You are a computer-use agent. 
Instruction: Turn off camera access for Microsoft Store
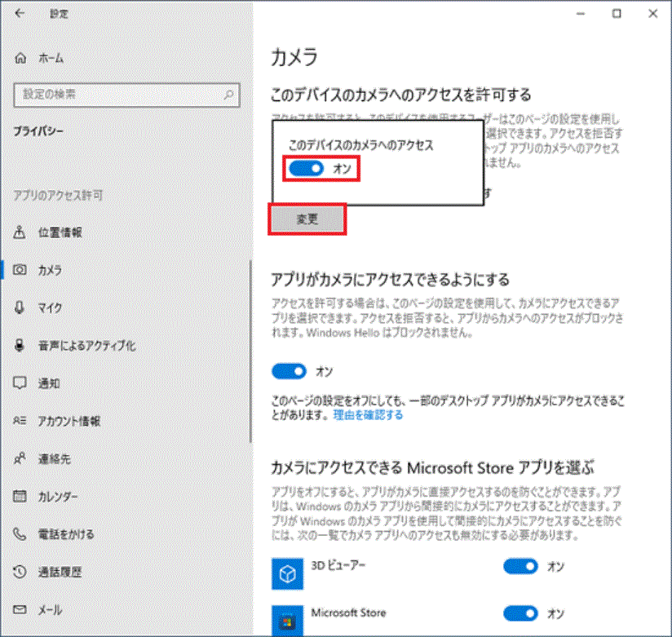click(520, 613)
